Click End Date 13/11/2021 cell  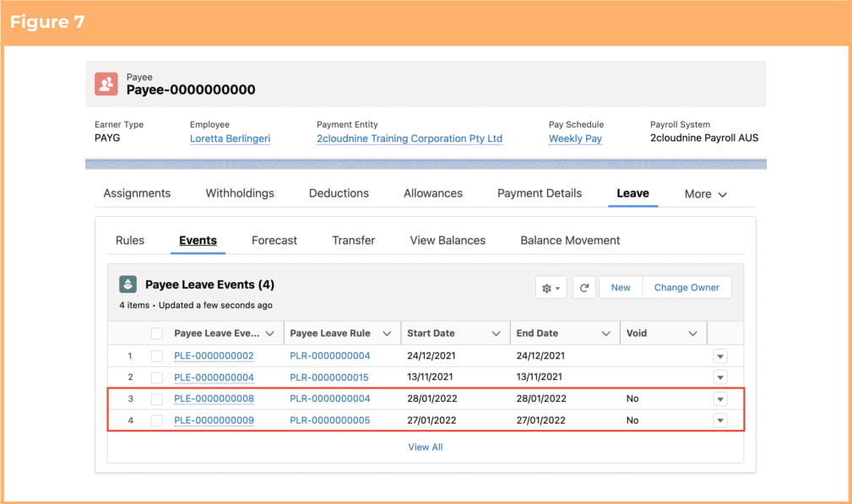(x=539, y=377)
